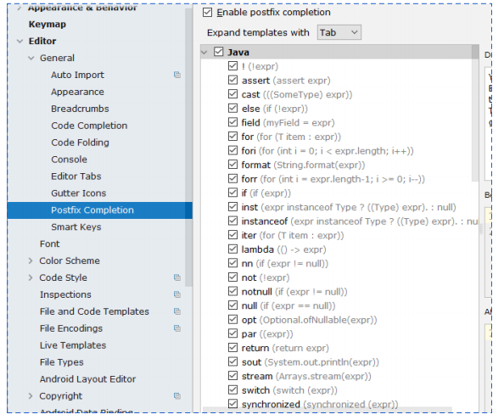Toggle the Java group checkbox

(x=219, y=52)
